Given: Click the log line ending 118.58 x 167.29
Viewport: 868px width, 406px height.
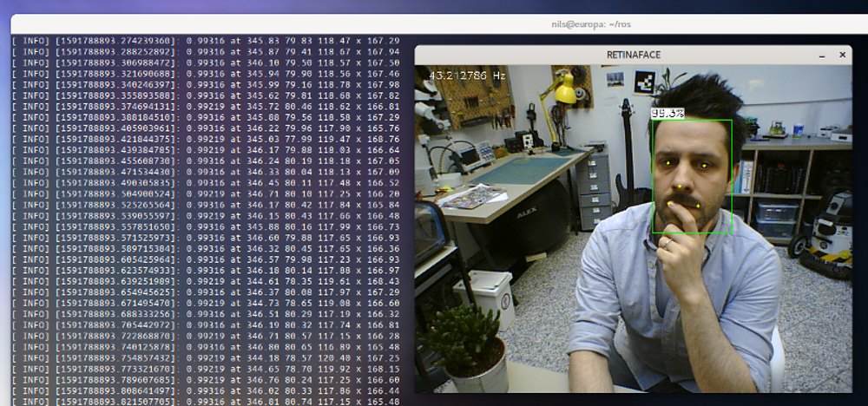Looking at the screenshot, I should (206, 117).
